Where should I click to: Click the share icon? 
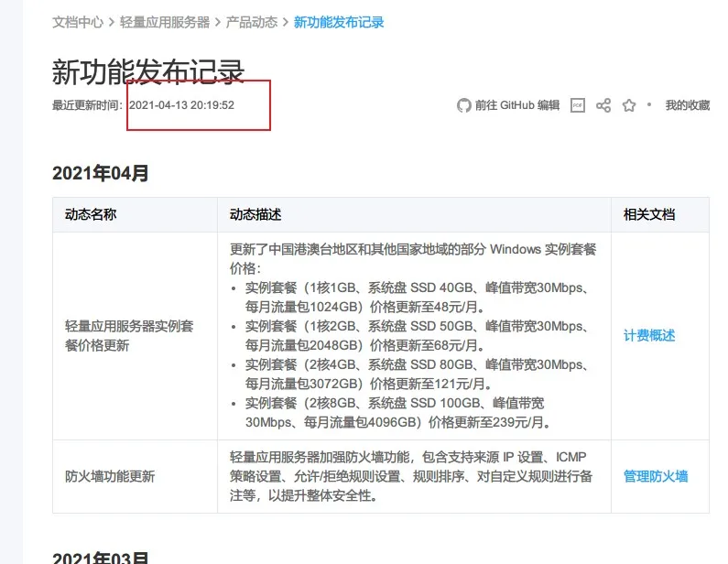[x=603, y=105]
